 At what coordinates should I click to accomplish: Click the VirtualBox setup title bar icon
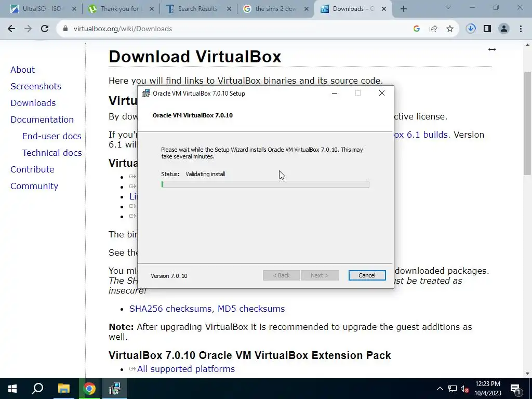[146, 94]
